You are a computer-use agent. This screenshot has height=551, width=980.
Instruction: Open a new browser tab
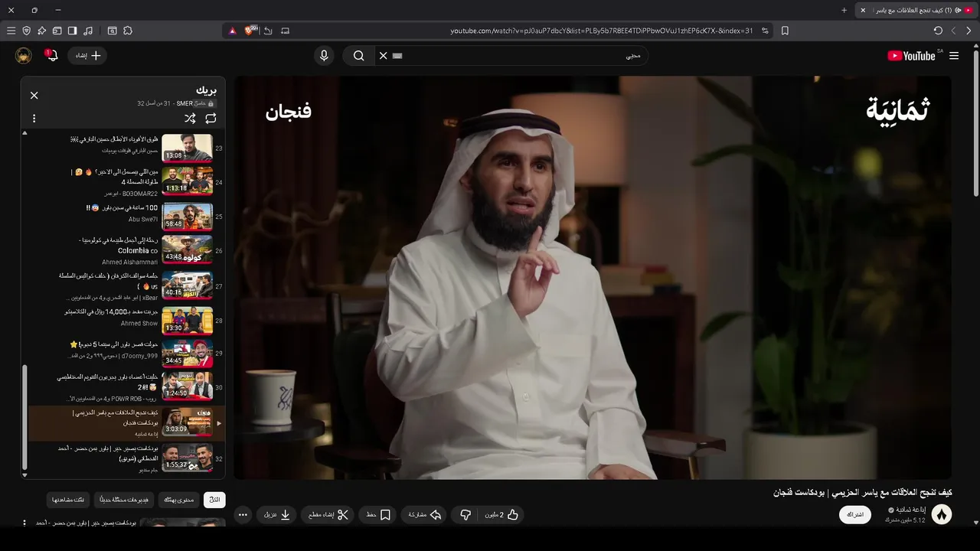coord(844,10)
